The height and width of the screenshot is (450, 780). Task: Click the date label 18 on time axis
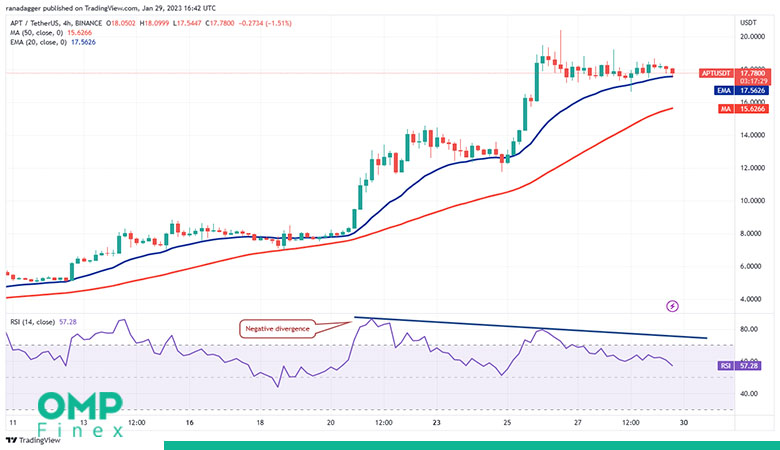point(260,423)
